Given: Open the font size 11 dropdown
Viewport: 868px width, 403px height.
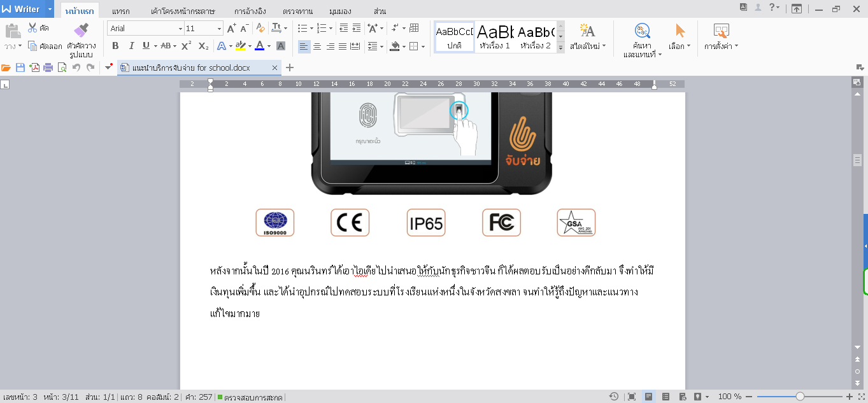Looking at the screenshot, I should pyautogui.click(x=220, y=28).
